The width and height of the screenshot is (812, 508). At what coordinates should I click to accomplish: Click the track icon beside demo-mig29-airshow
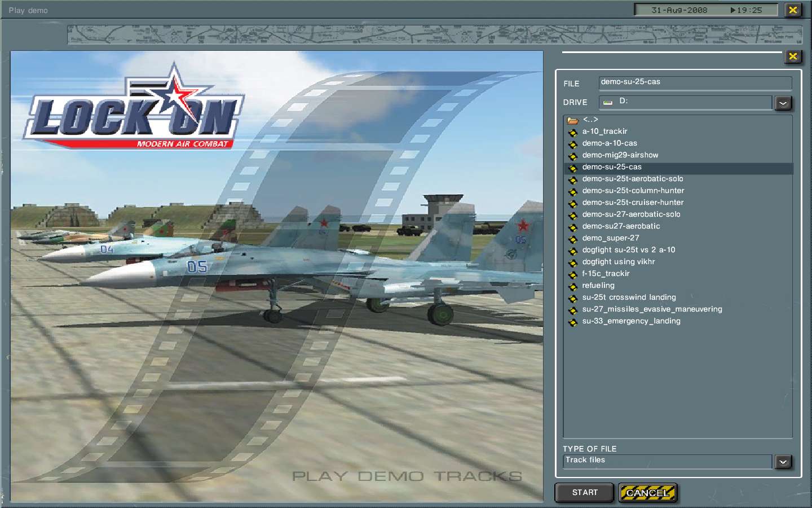[x=573, y=156]
